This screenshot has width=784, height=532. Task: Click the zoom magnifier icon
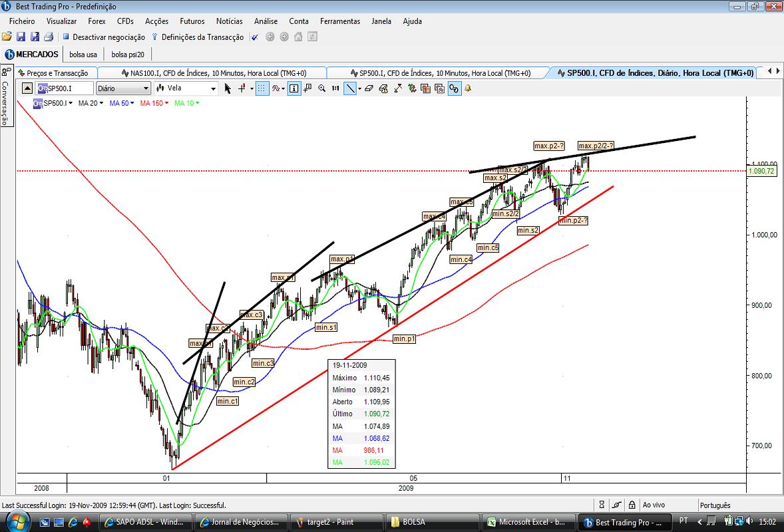322,88
